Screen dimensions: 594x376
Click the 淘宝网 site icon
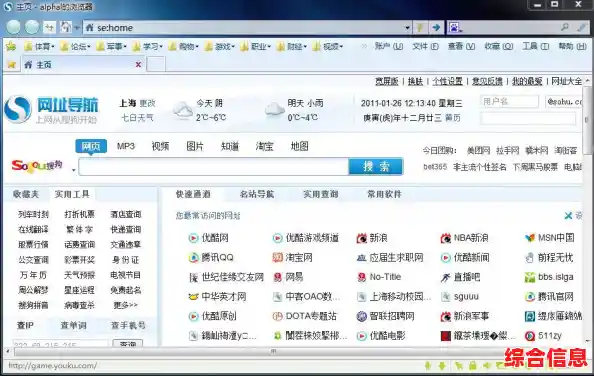click(x=278, y=258)
